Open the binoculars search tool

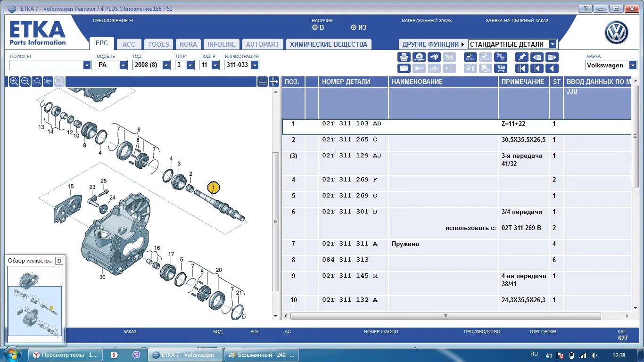[434, 57]
